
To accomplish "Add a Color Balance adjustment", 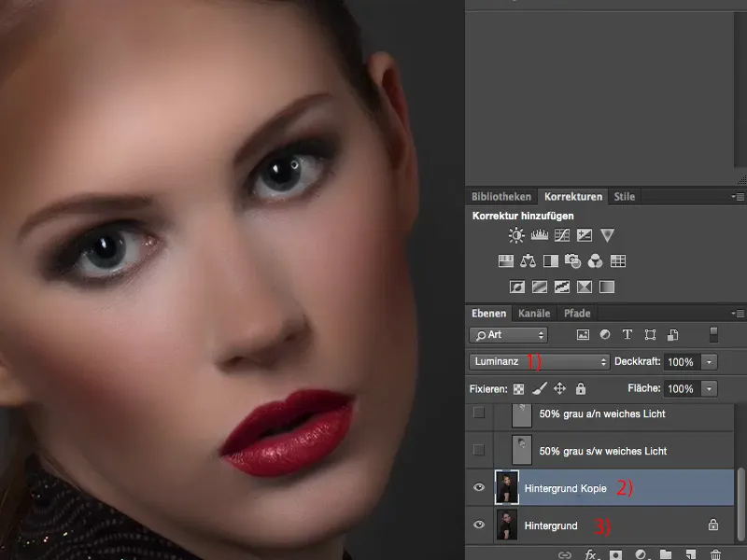I will [x=528, y=261].
